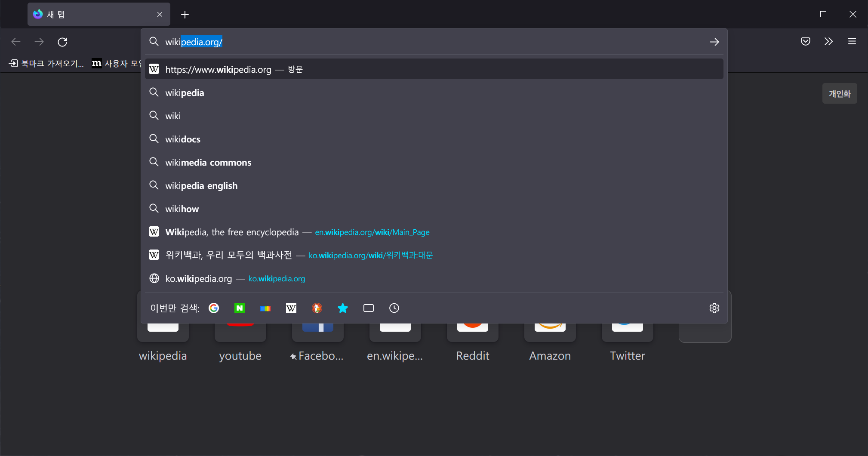The width and height of the screenshot is (868, 456).
Task: Select the 'wikidocs' search suggestion
Action: (x=434, y=139)
